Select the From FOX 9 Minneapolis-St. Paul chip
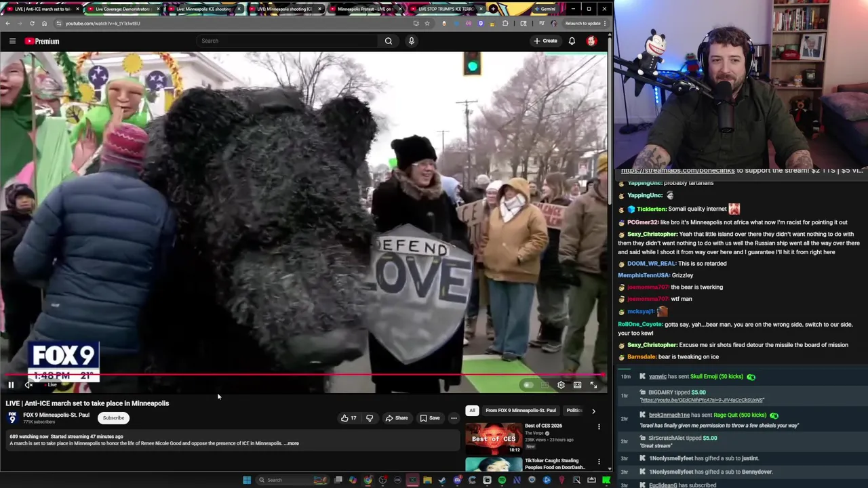This screenshot has height=488, width=868. tap(521, 411)
